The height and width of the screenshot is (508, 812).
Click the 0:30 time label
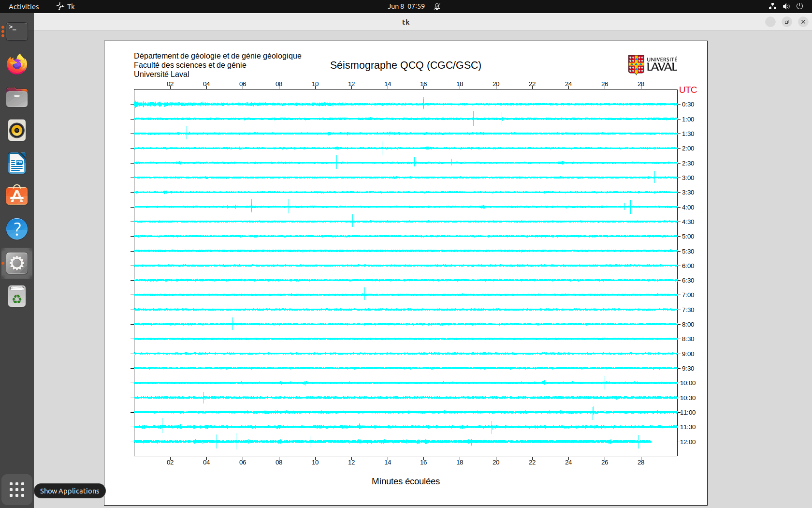tap(688, 105)
